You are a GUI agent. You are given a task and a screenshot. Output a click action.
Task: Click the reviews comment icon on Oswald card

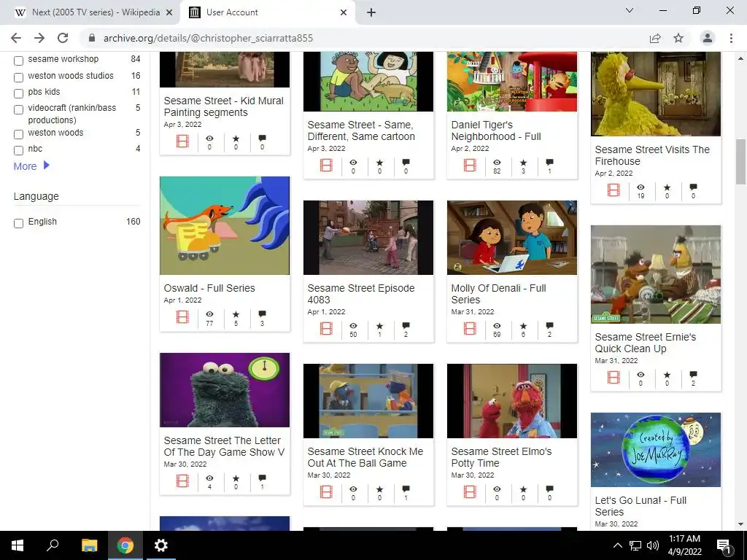coord(262,314)
